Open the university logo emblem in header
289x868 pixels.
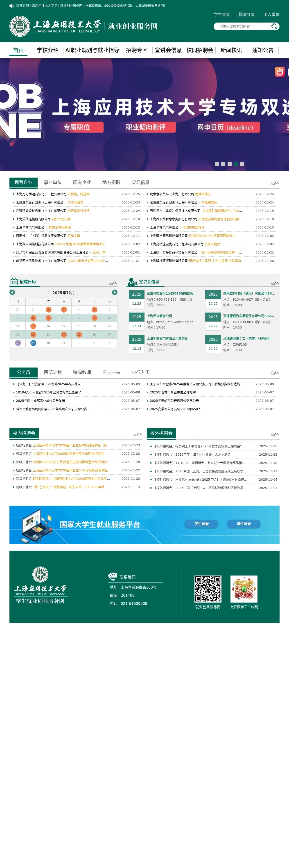coord(20,26)
